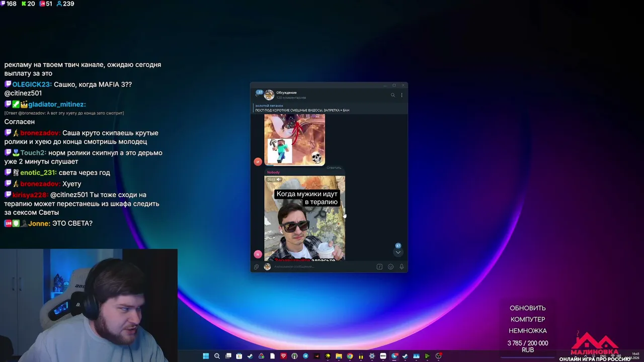Click the username gladiator_mitinez in stream chat
This screenshot has width=644, height=362.
tap(57, 104)
